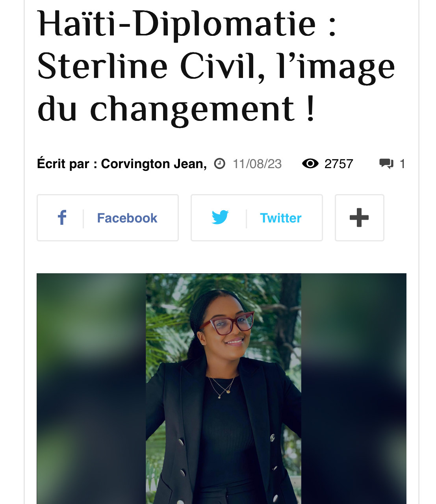Image resolution: width=436 pixels, height=504 pixels.
Task: Click the Twitter bird icon
Action: [220, 217]
